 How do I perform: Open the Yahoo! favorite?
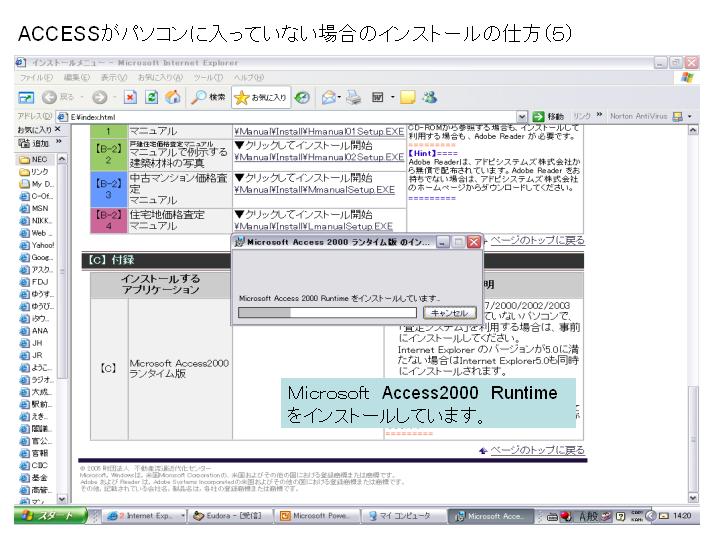(x=37, y=245)
